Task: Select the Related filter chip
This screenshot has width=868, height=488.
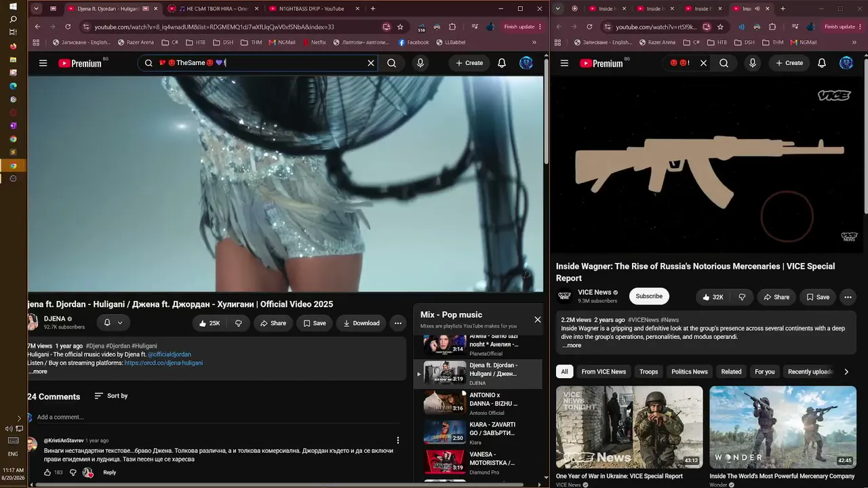Action: pyautogui.click(x=731, y=371)
